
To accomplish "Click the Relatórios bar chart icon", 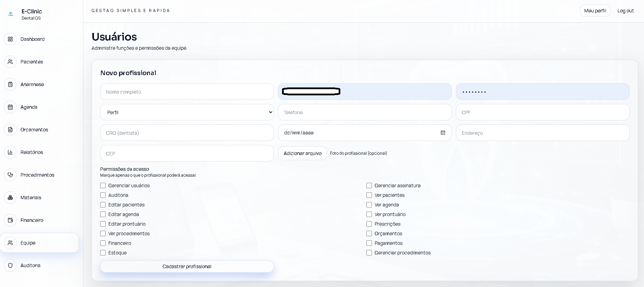I will [10, 152].
